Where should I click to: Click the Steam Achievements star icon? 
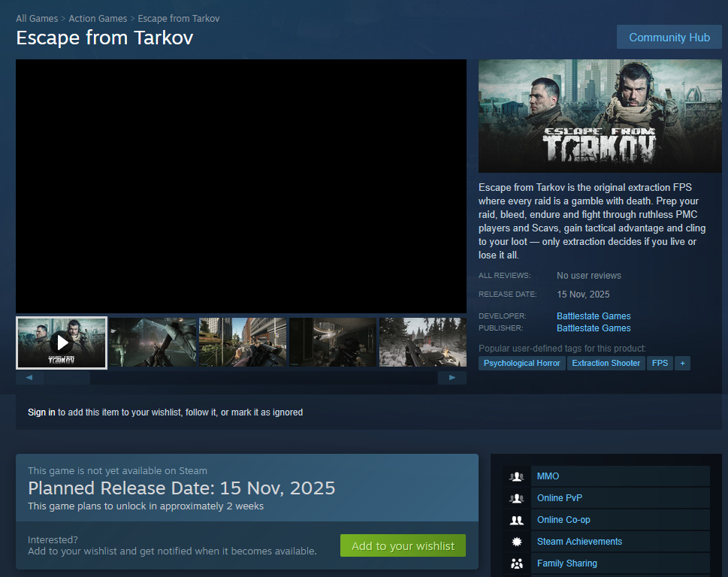point(516,542)
